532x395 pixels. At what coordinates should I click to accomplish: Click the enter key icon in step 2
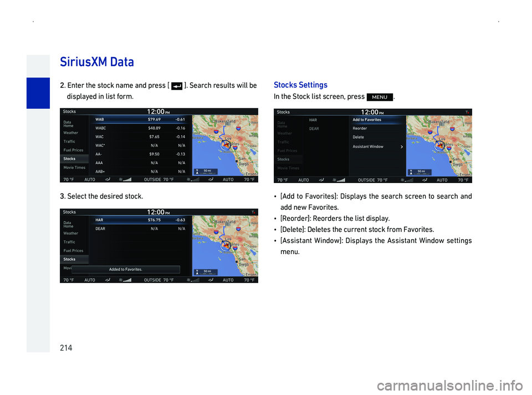point(177,87)
